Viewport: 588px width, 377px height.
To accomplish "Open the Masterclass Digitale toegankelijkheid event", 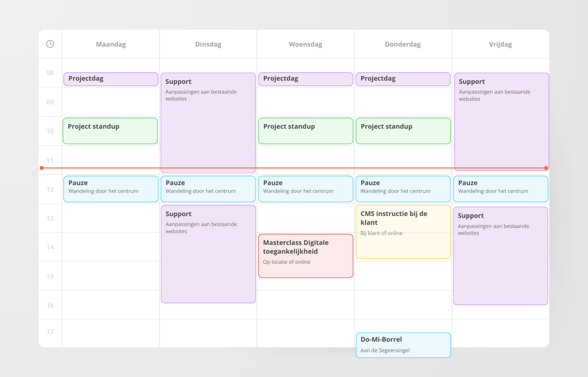I will (x=305, y=256).
